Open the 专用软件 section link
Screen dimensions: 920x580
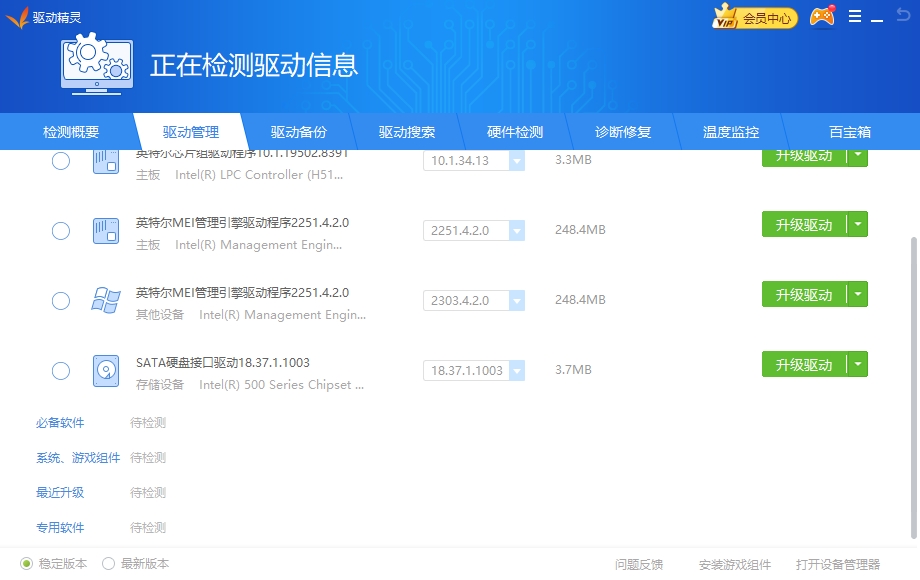[x=60, y=528]
